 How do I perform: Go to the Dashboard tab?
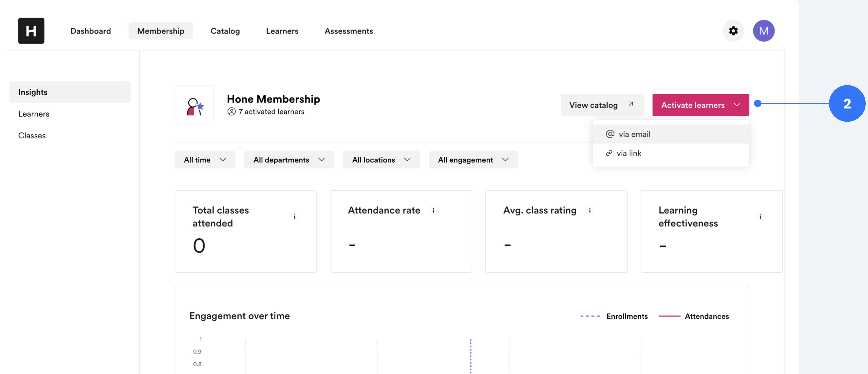(91, 31)
